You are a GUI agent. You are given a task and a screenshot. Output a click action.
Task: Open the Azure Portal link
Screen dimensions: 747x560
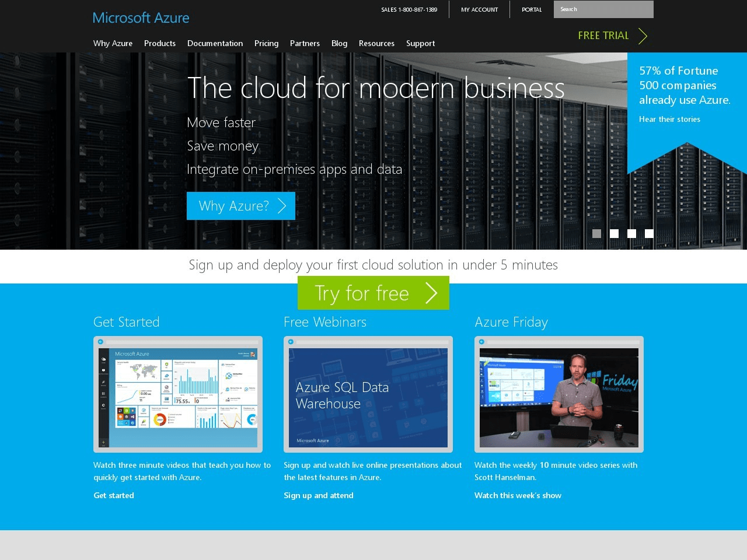coord(532,9)
